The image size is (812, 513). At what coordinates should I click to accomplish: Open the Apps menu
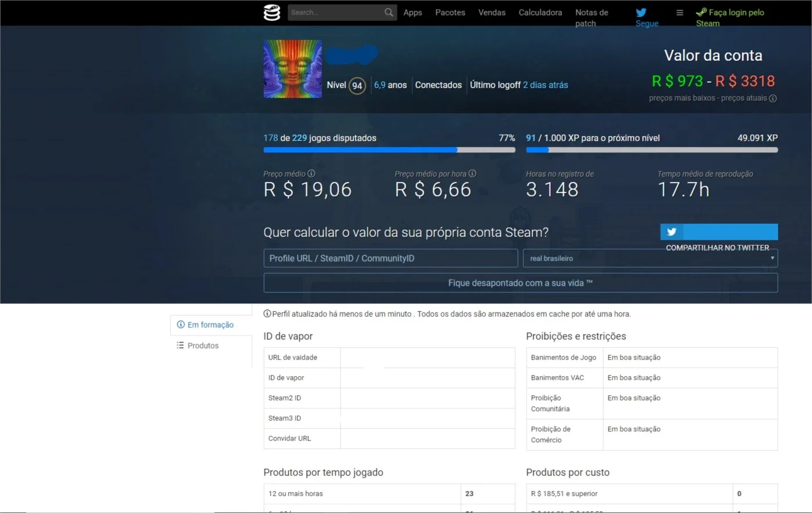click(x=413, y=12)
